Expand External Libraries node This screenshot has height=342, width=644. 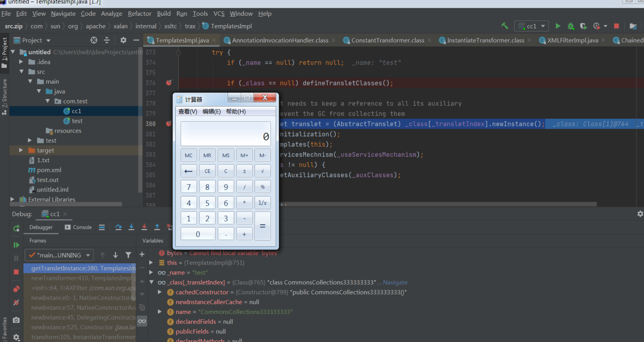click(12, 199)
